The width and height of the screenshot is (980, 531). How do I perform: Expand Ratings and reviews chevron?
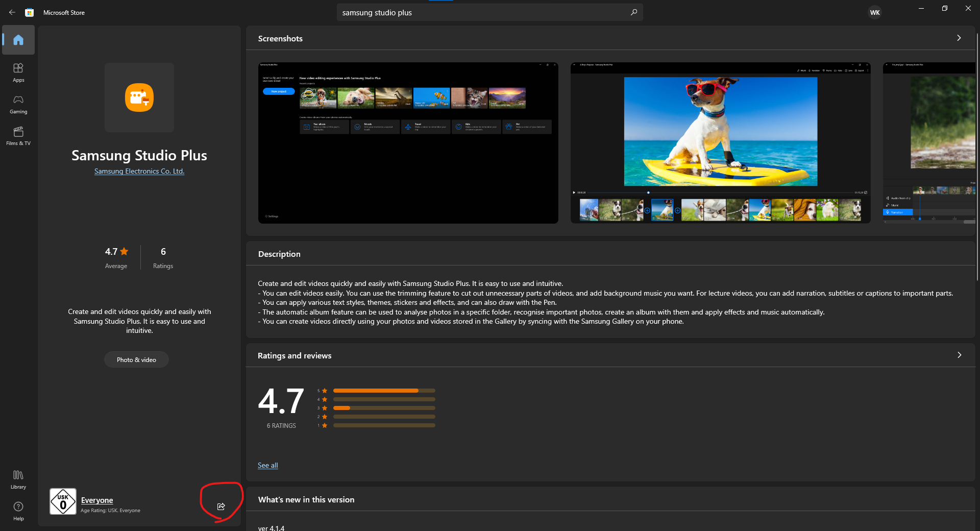coord(959,355)
